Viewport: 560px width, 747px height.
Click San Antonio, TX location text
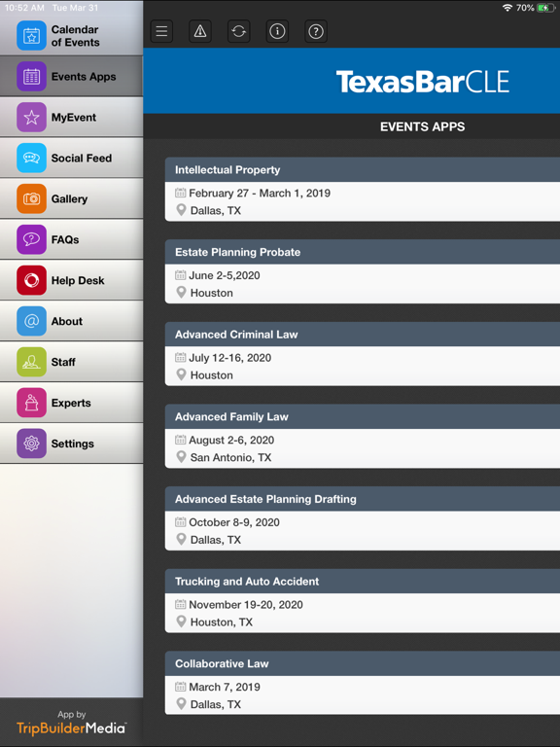[x=230, y=457]
